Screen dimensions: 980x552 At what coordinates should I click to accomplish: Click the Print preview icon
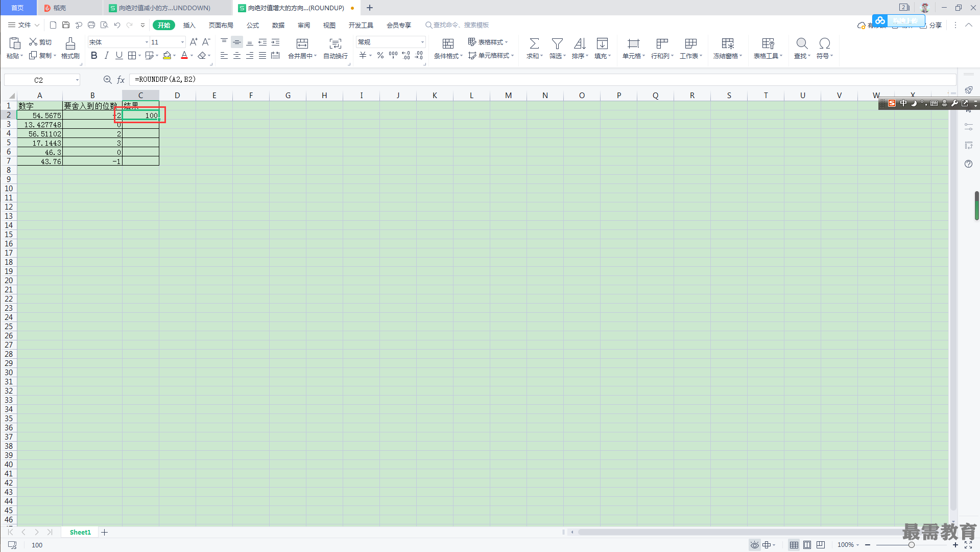[104, 25]
